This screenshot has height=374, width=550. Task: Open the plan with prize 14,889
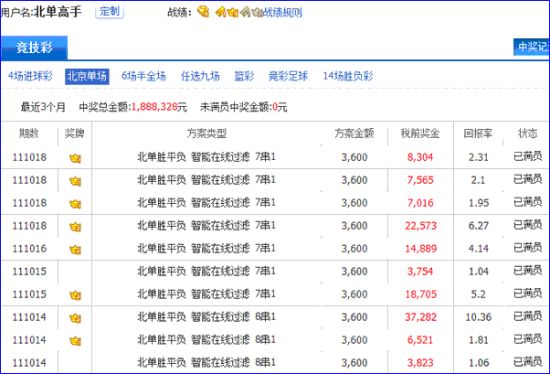206,248
